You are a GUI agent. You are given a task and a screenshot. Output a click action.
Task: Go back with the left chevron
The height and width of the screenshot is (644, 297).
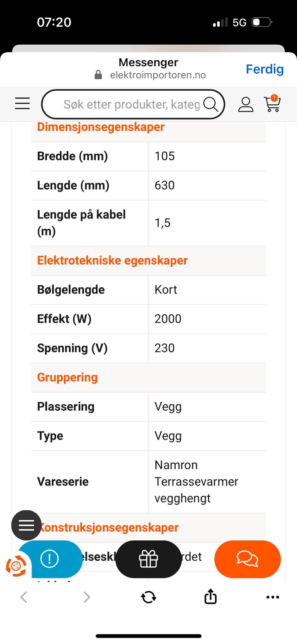pos(24,597)
